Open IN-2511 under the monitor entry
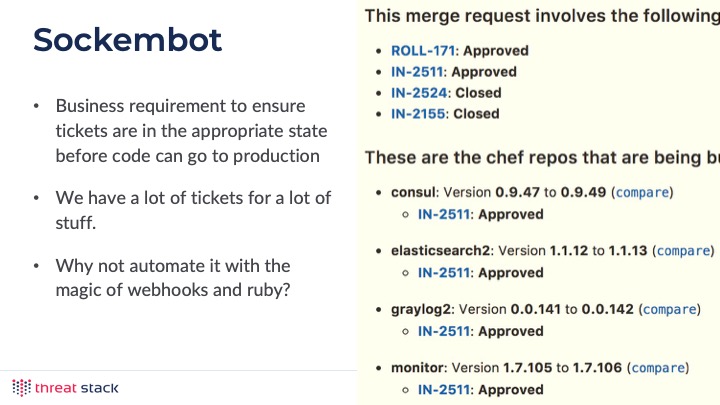Image resolution: width=720 pixels, height=405 pixels. 444,390
